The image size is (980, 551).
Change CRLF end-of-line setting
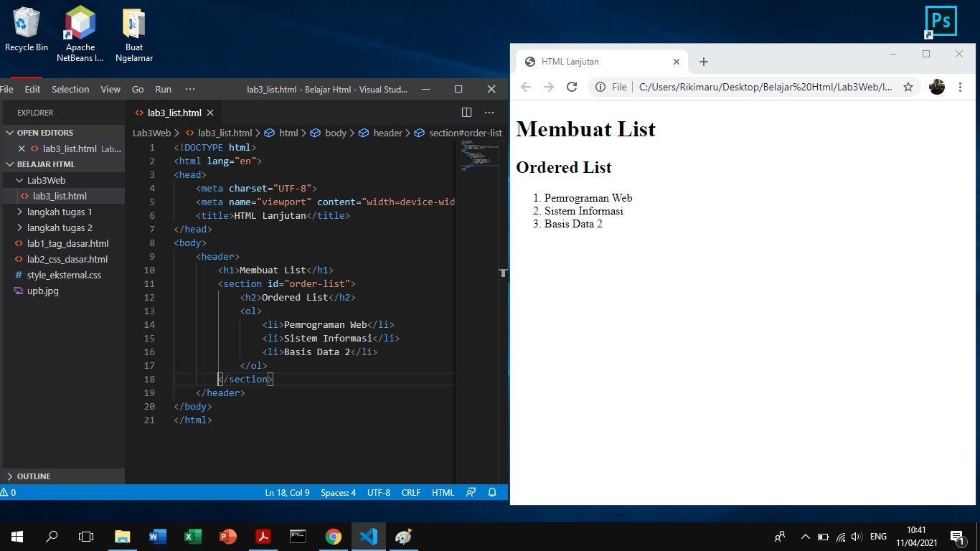click(x=411, y=493)
